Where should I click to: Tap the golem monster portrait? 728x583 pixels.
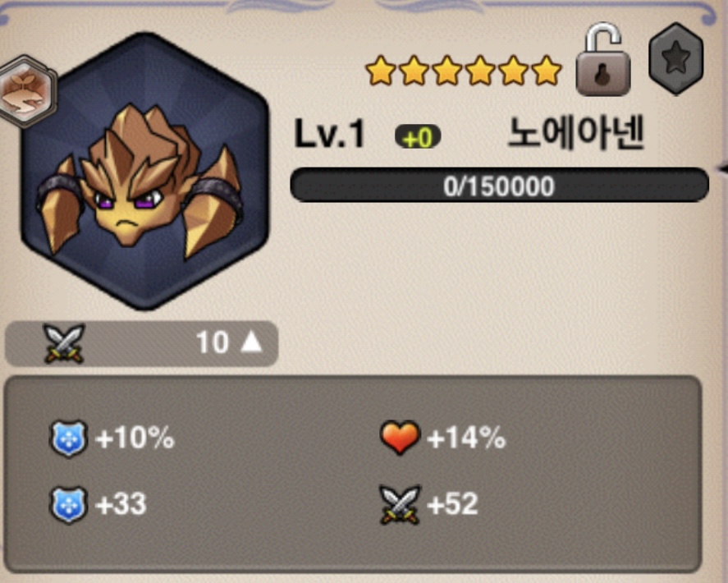144,171
